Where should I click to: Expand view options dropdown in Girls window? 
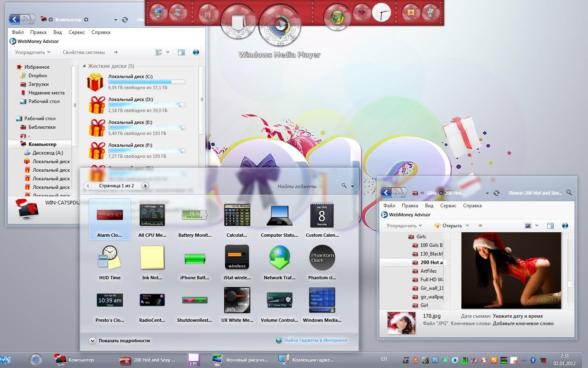click(x=537, y=226)
